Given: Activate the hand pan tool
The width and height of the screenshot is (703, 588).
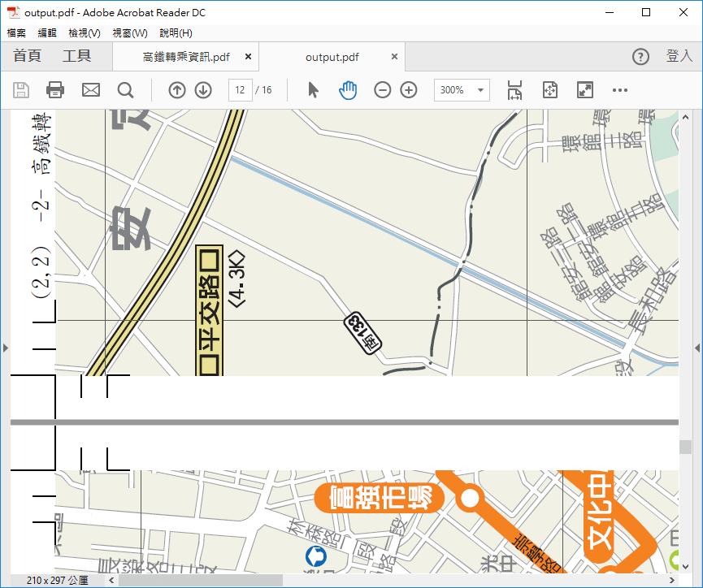Looking at the screenshot, I should (348, 90).
